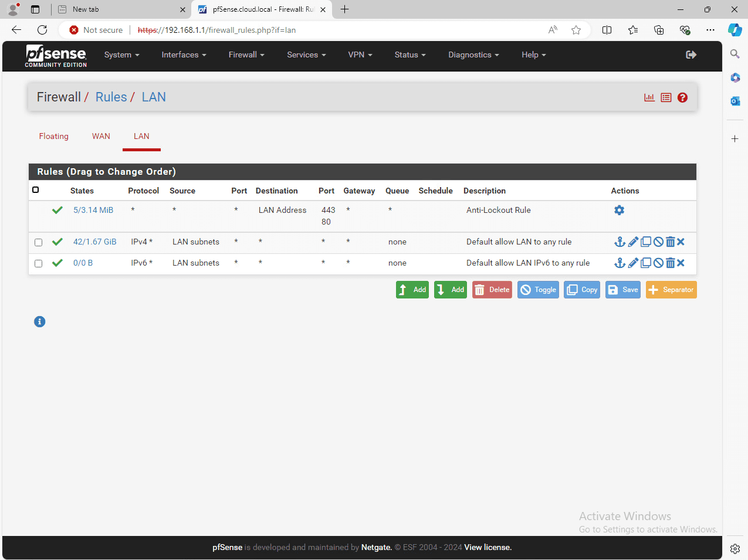
Task: Save the firewall rule order
Action: 623,290
